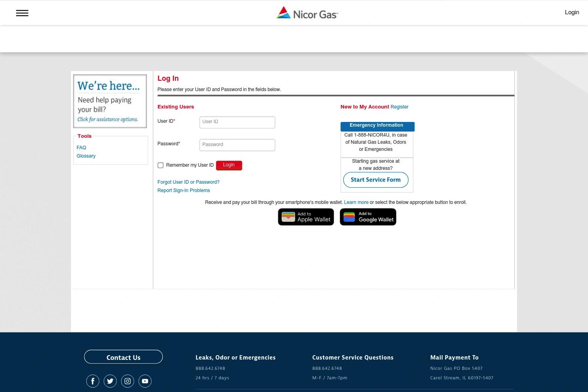Open the FAQ tool link

81,148
